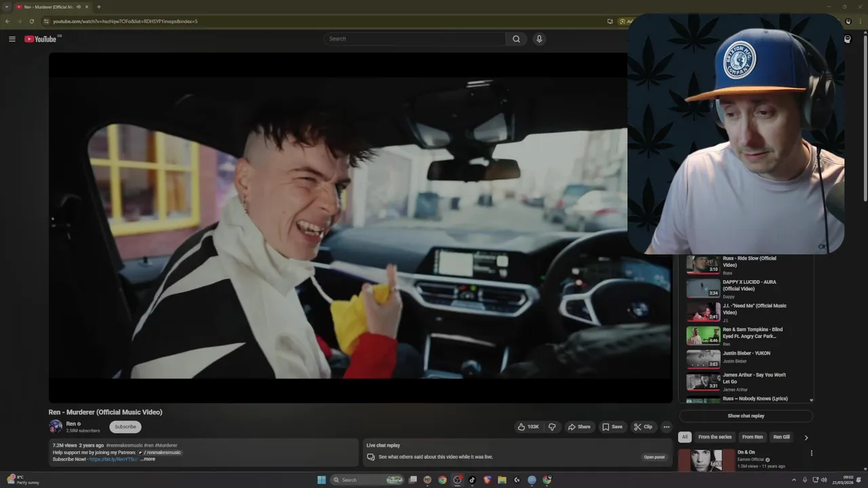Image resolution: width=868 pixels, height=488 pixels.
Task: Open the #renmakesmusic hashtag
Action: click(124, 445)
